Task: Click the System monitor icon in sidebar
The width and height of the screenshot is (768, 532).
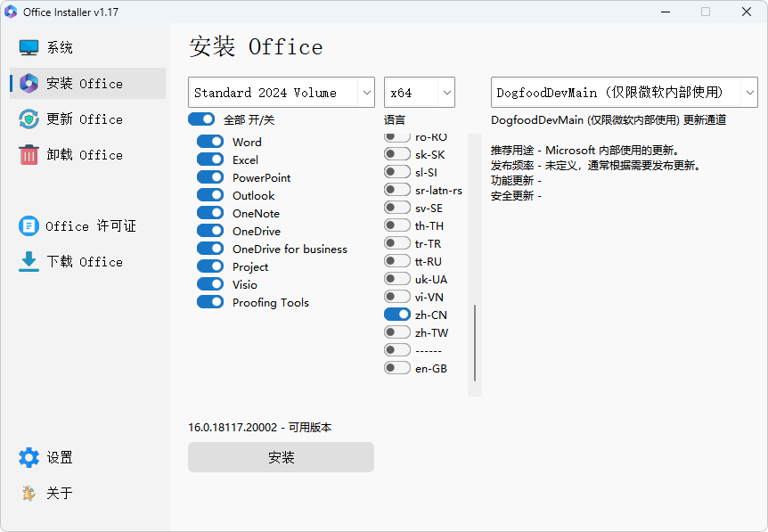Action: [29, 48]
